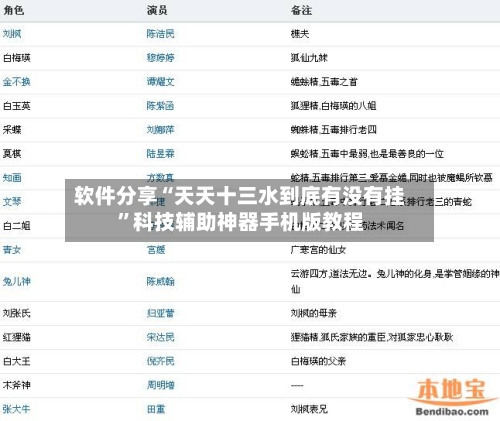The image size is (500, 421).
Task: Open actor link 归亚蕾
Action: pyautogui.click(x=160, y=313)
